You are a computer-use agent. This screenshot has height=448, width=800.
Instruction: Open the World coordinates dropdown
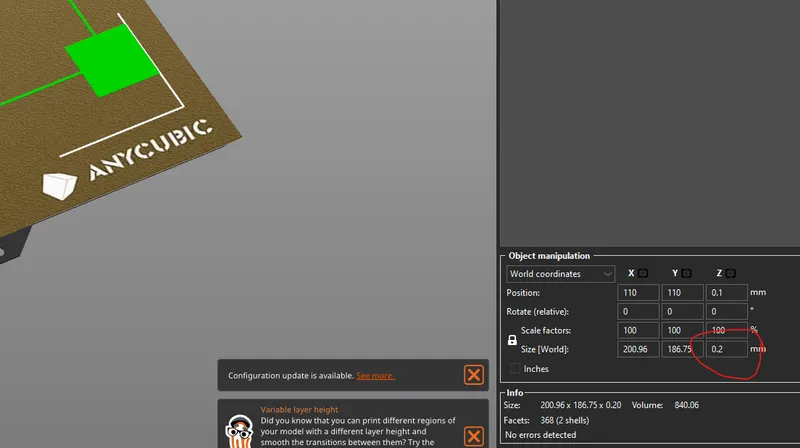[560, 273]
